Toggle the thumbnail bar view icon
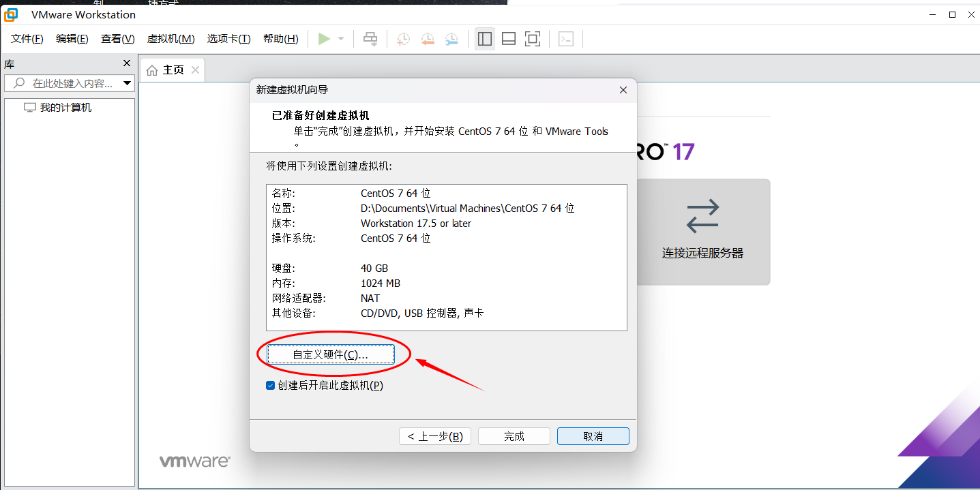Image resolution: width=980 pixels, height=490 pixels. point(509,39)
